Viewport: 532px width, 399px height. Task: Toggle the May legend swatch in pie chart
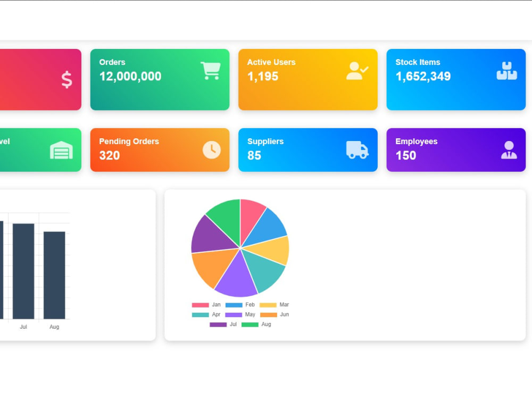234,315
